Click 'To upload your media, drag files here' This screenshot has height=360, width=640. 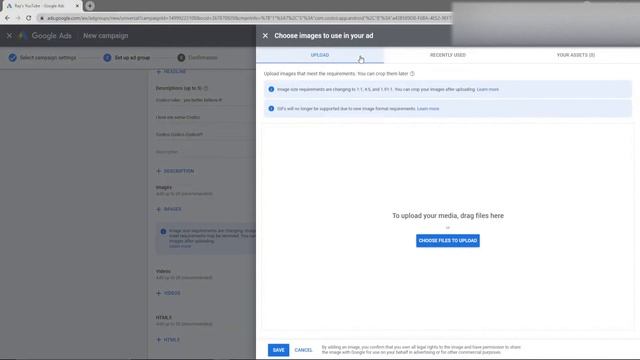click(x=448, y=216)
